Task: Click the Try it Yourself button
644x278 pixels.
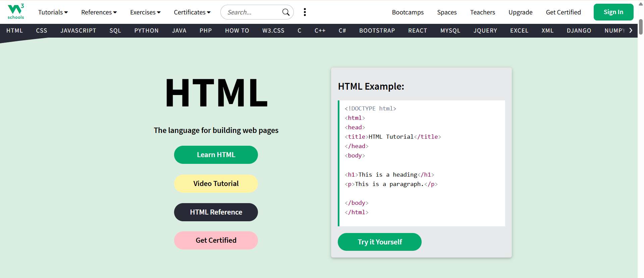Action: point(379,242)
